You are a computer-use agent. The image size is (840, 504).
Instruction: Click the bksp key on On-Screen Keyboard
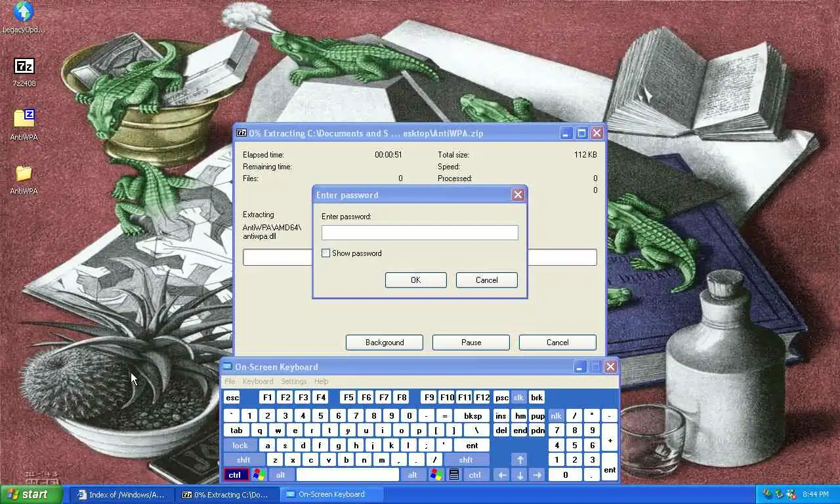coord(472,415)
